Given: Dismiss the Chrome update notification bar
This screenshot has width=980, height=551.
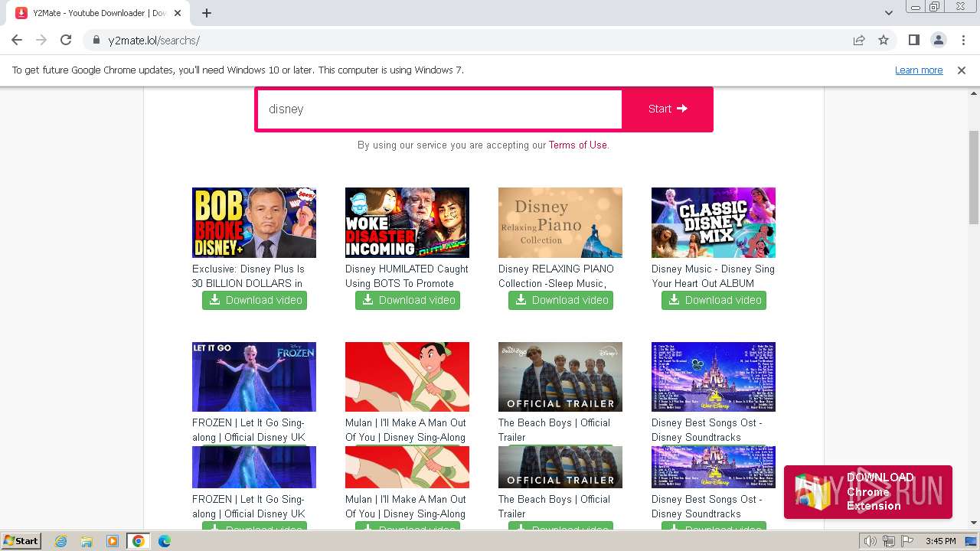Looking at the screenshot, I should pos(962,70).
